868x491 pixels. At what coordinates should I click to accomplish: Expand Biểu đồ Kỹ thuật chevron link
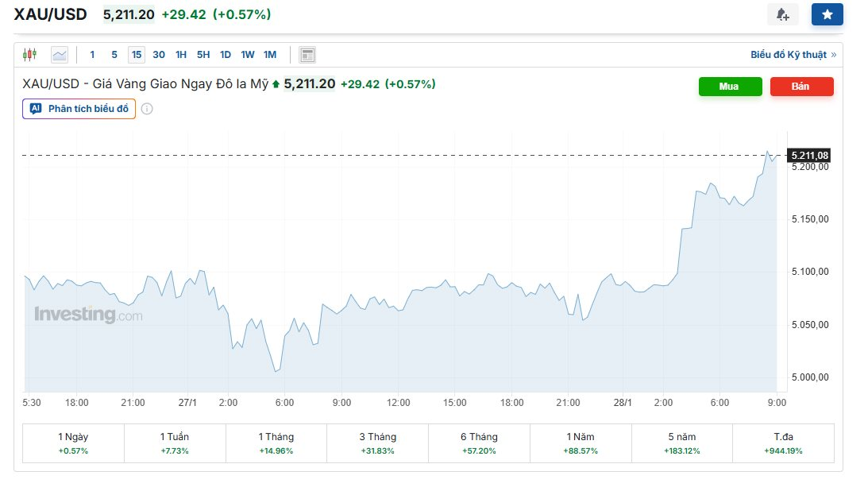point(833,55)
